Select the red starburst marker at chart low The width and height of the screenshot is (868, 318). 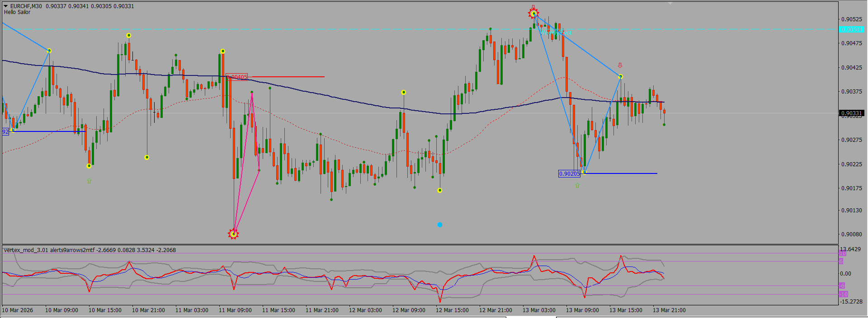(x=233, y=234)
